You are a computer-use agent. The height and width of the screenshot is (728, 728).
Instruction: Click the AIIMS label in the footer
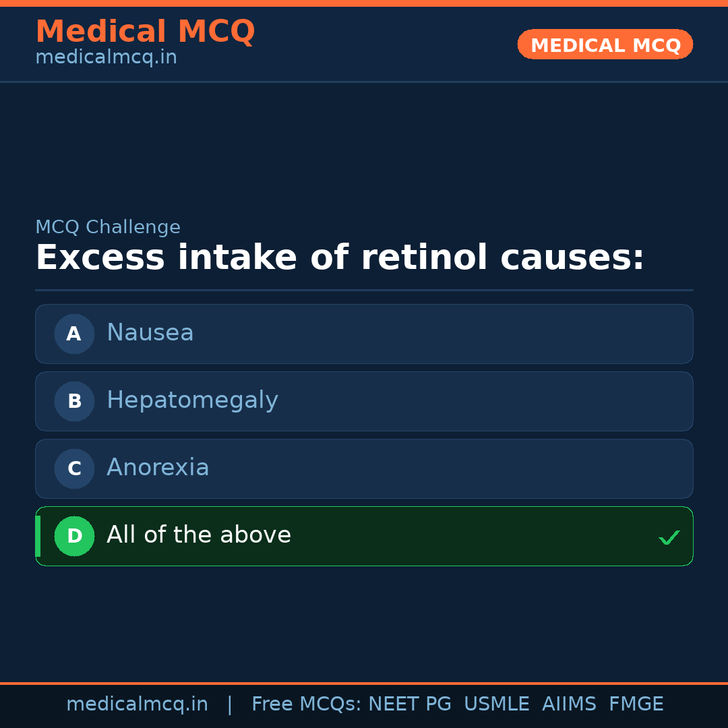click(x=570, y=703)
